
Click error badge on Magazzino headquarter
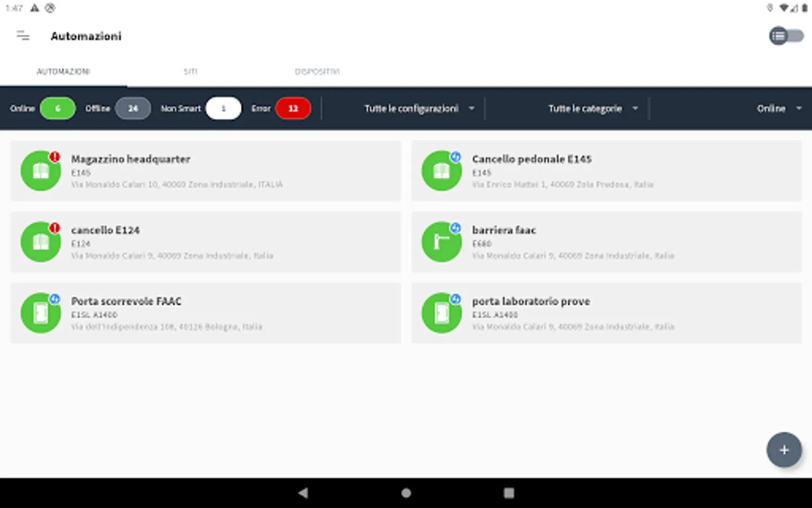click(55, 157)
